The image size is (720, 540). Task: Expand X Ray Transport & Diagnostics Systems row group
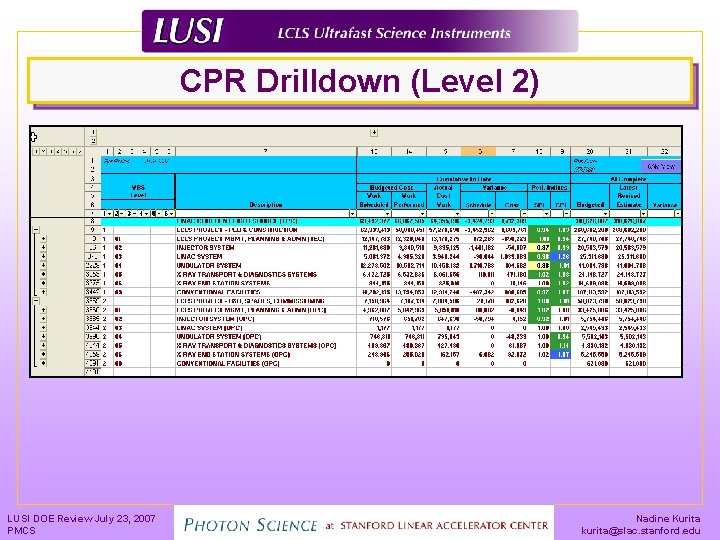[x=44, y=274]
